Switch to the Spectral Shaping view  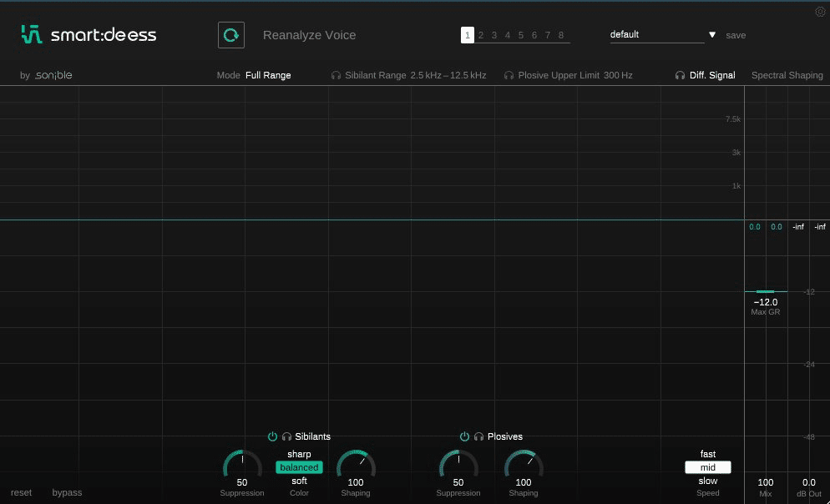tap(787, 74)
